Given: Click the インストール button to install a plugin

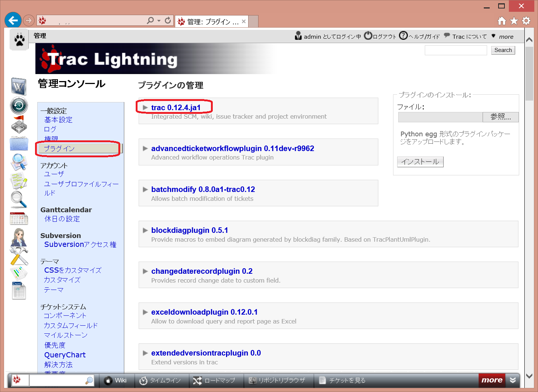Looking at the screenshot, I should tap(420, 161).
